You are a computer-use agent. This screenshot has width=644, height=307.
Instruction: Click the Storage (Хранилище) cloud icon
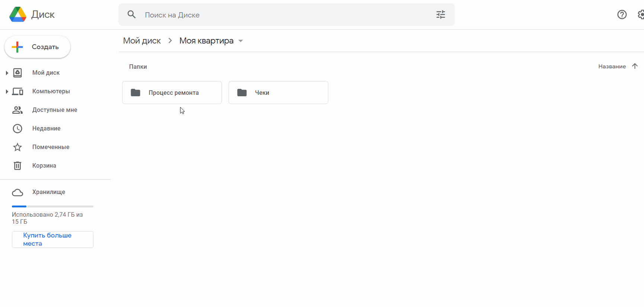(x=17, y=192)
